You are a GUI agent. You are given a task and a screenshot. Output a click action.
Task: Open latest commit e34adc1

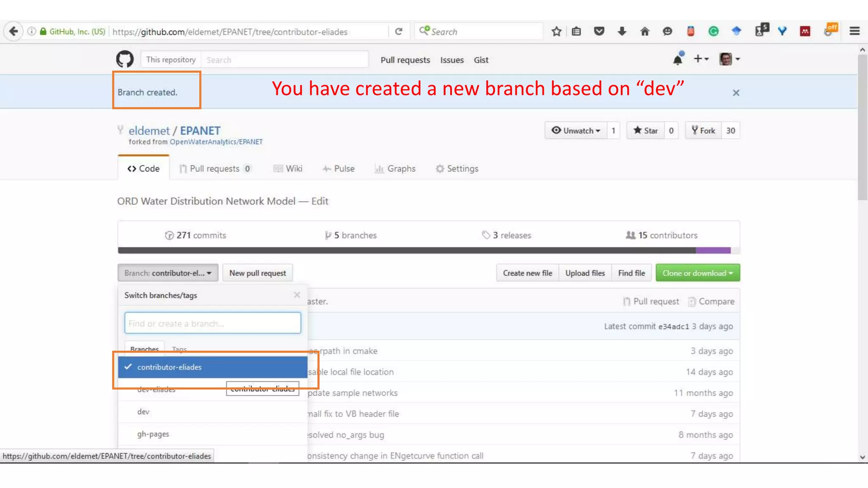coord(673,326)
